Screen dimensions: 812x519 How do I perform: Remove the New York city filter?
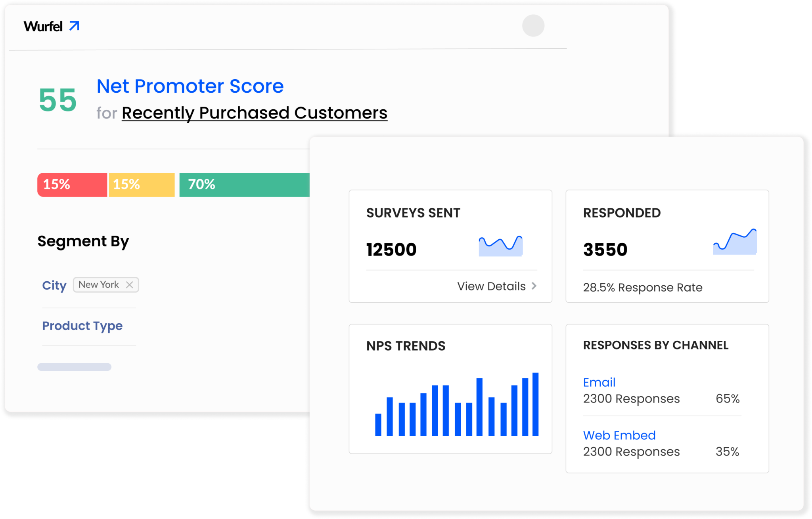130,284
